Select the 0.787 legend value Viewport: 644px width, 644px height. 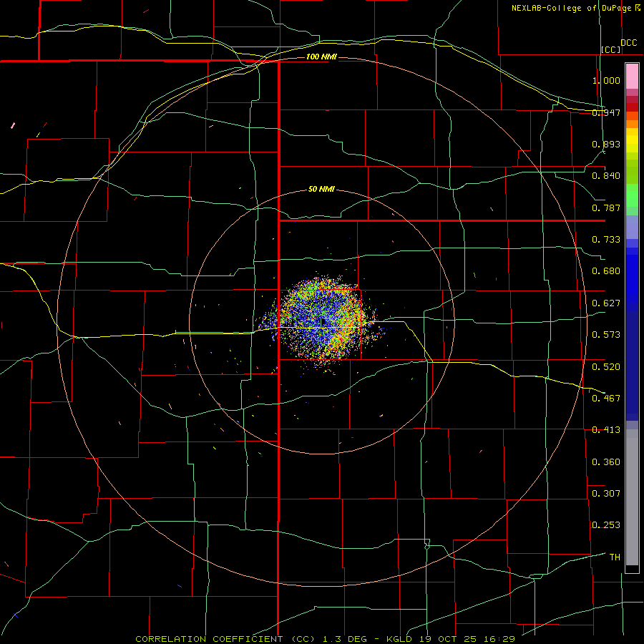coord(606,208)
